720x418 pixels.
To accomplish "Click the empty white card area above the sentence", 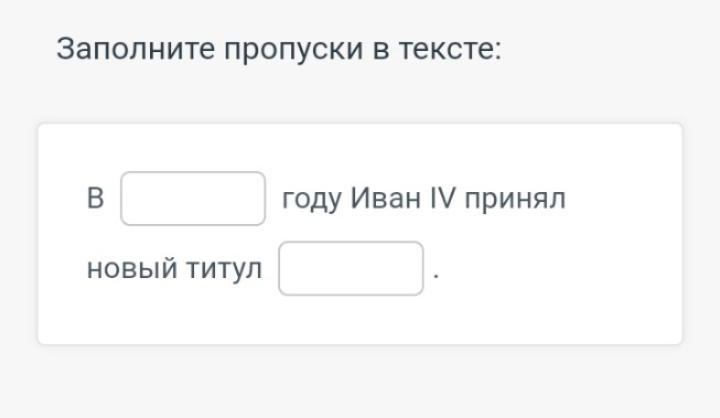I will click(360, 147).
